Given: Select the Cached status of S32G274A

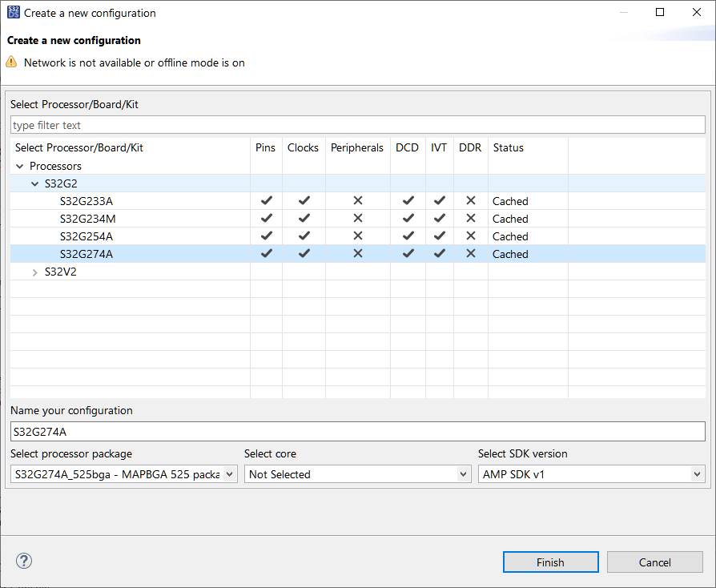Looking at the screenshot, I should coord(510,254).
